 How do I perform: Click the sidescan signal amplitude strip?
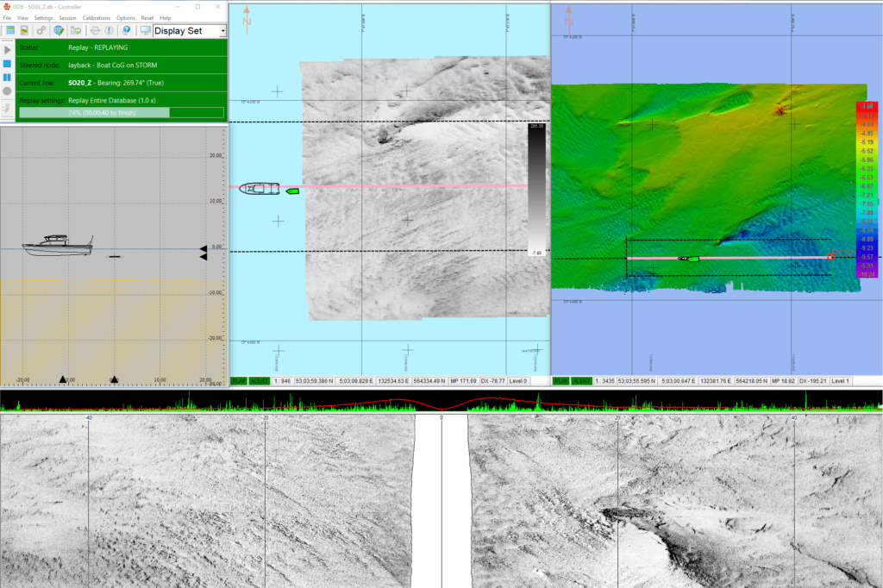441,400
